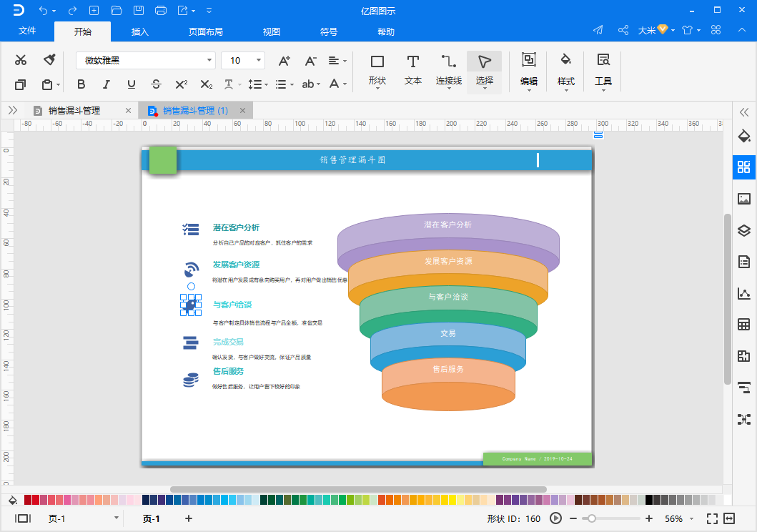
Task: Pick the black swatch in the color bar
Action: [649, 500]
